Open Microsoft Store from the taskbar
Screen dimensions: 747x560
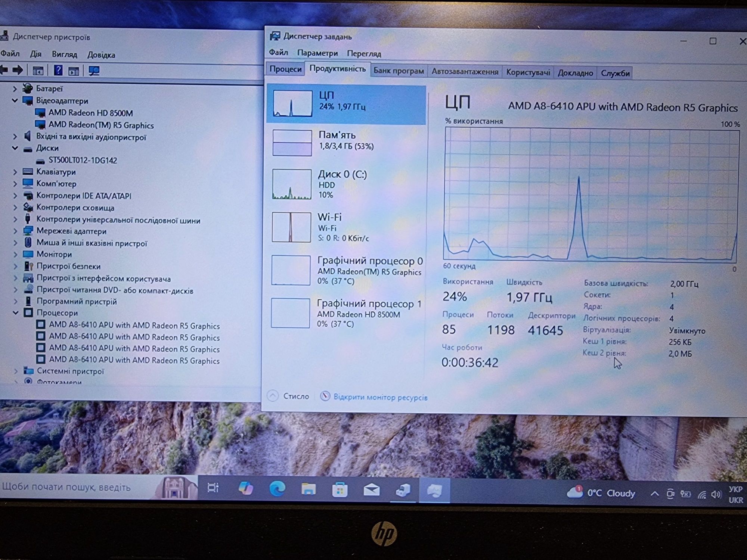click(340, 489)
